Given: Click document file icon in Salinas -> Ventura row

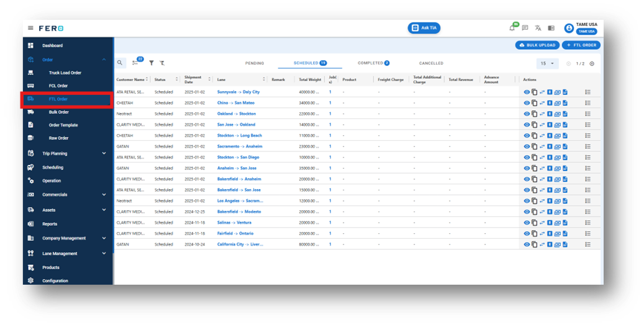Looking at the screenshot, I should [x=565, y=223].
